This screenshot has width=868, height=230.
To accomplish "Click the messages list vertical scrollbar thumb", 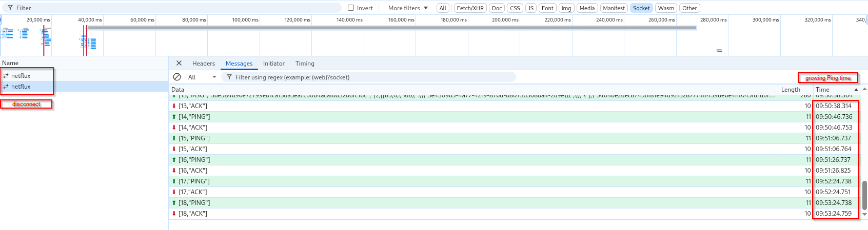I will (x=864, y=195).
